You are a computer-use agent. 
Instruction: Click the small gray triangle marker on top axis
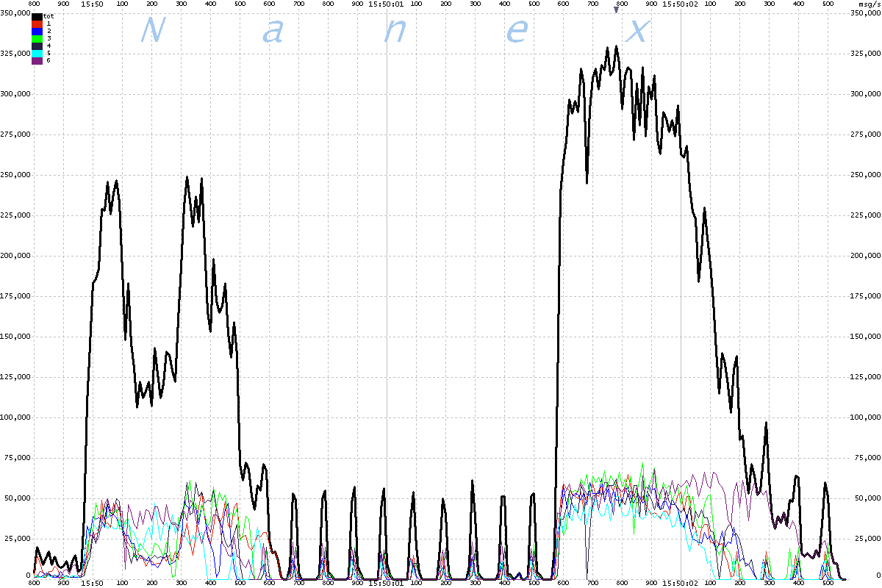coord(616,10)
